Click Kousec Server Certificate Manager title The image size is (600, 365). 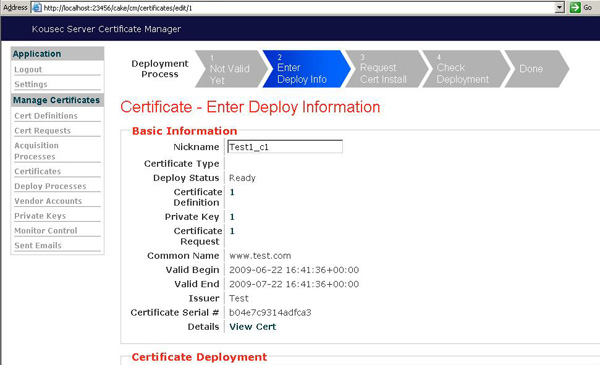tap(106, 29)
